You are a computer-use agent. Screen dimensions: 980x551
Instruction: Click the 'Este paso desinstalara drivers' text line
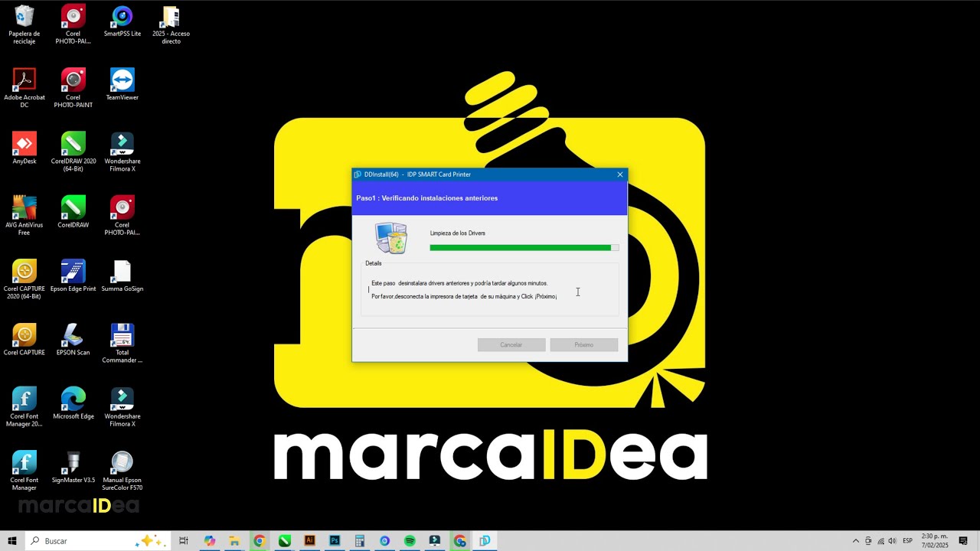pyautogui.click(x=459, y=283)
